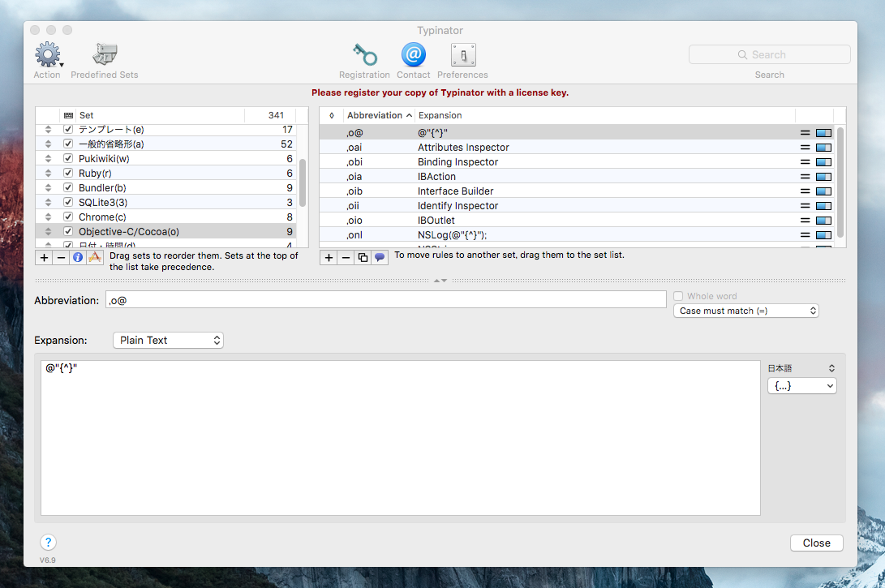The width and height of the screenshot is (885, 588).
Task: Open the Contact @ icon
Action: click(x=413, y=56)
